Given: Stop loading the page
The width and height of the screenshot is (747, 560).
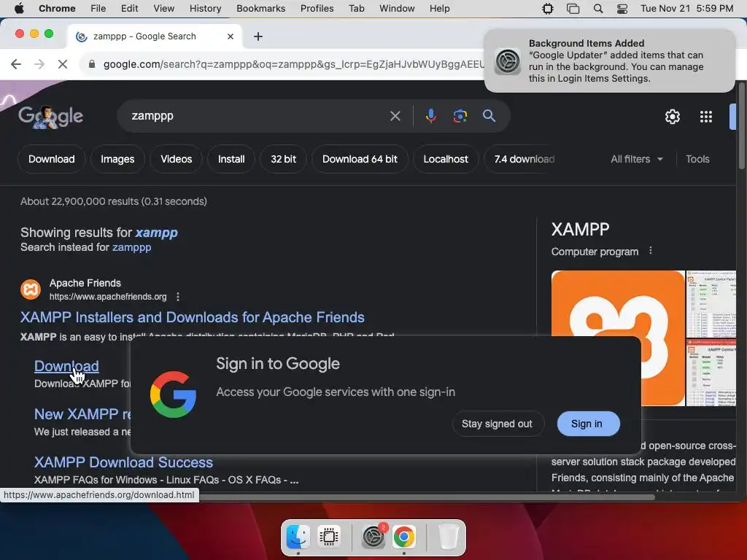Looking at the screenshot, I should (x=63, y=64).
